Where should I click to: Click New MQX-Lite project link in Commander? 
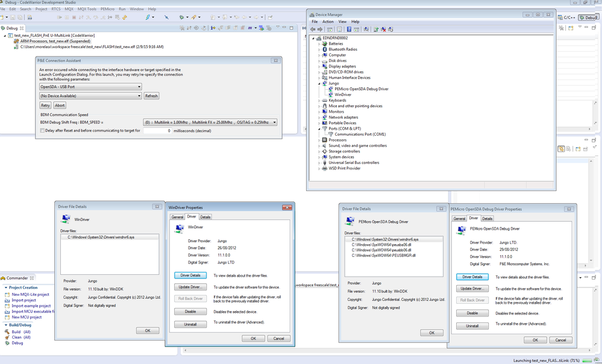30,295
